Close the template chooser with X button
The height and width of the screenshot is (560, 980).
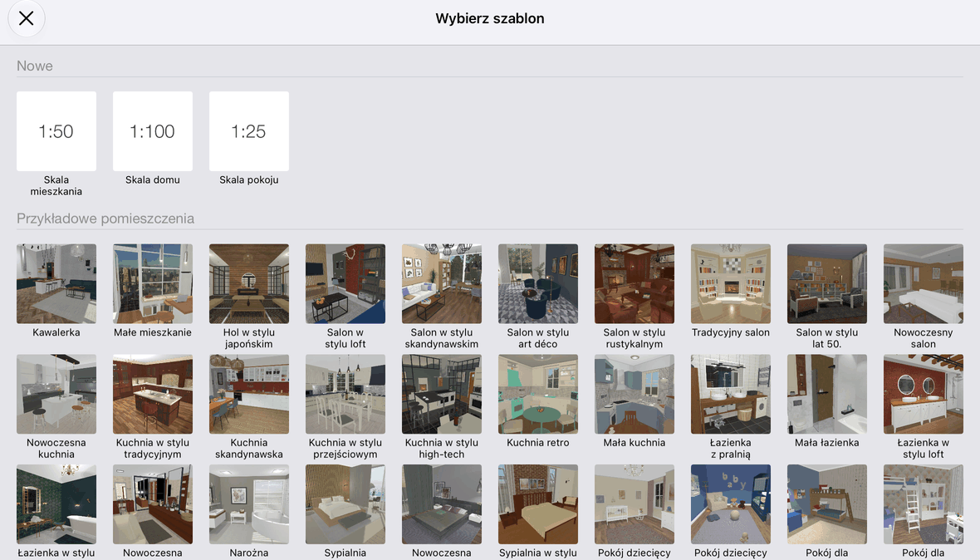click(x=27, y=19)
